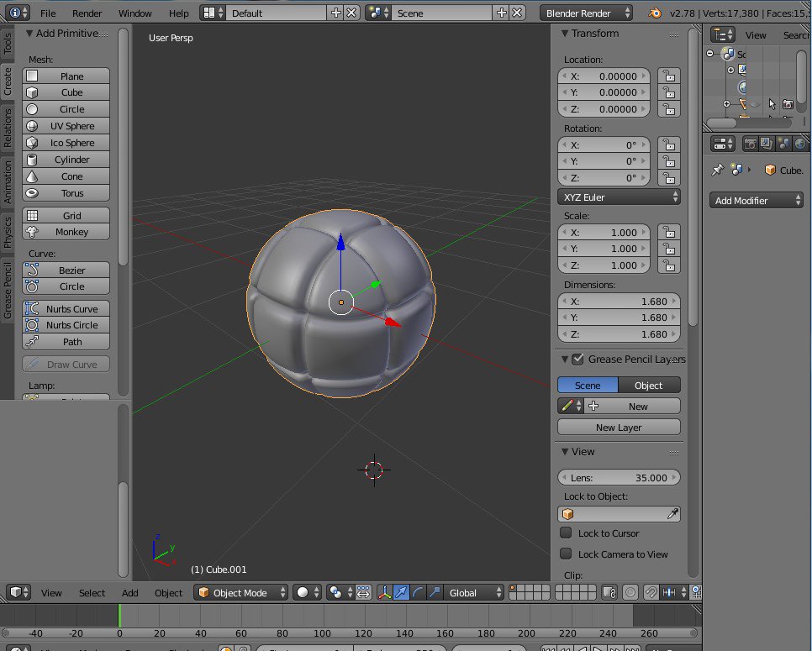Delete screen layout X icon

(351, 13)
